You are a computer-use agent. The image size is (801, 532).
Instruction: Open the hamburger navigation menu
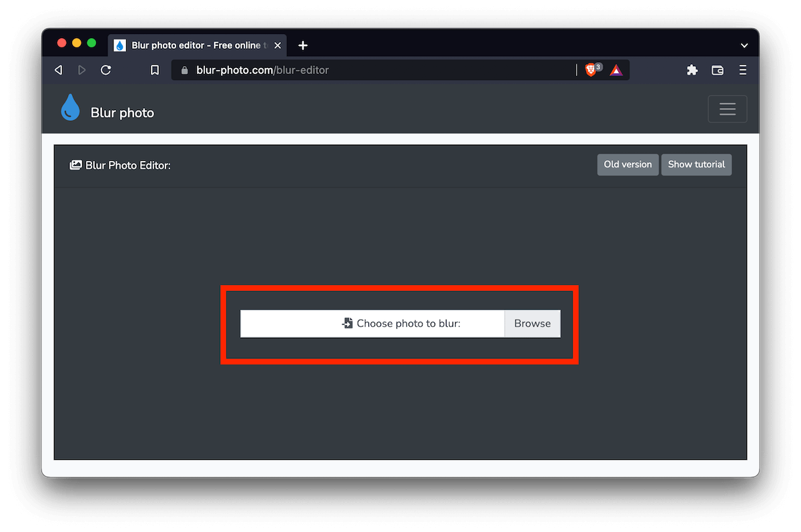pyautogui.click(x=727, y=109)
